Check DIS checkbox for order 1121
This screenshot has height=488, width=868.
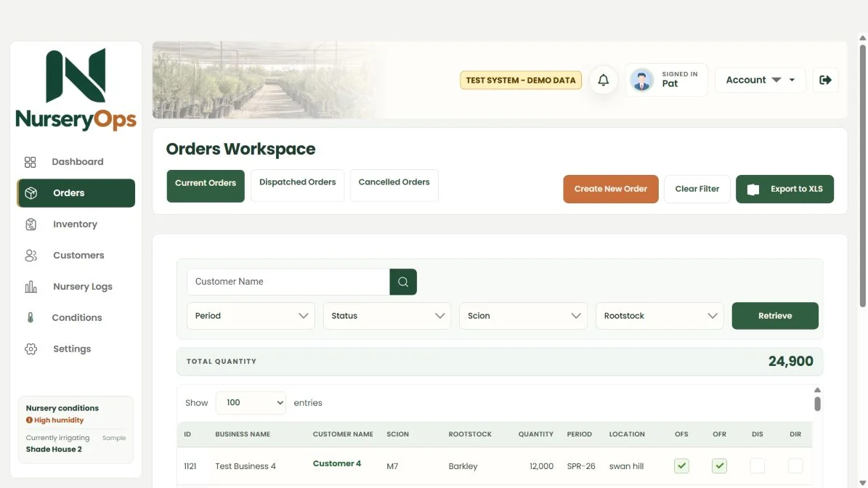pyautogui.click(x=758, y=466)
